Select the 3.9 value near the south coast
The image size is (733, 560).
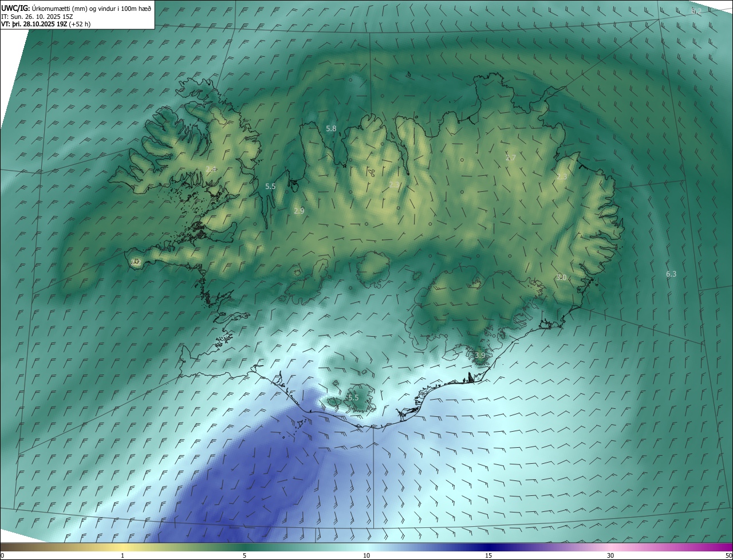coord(480,356)
